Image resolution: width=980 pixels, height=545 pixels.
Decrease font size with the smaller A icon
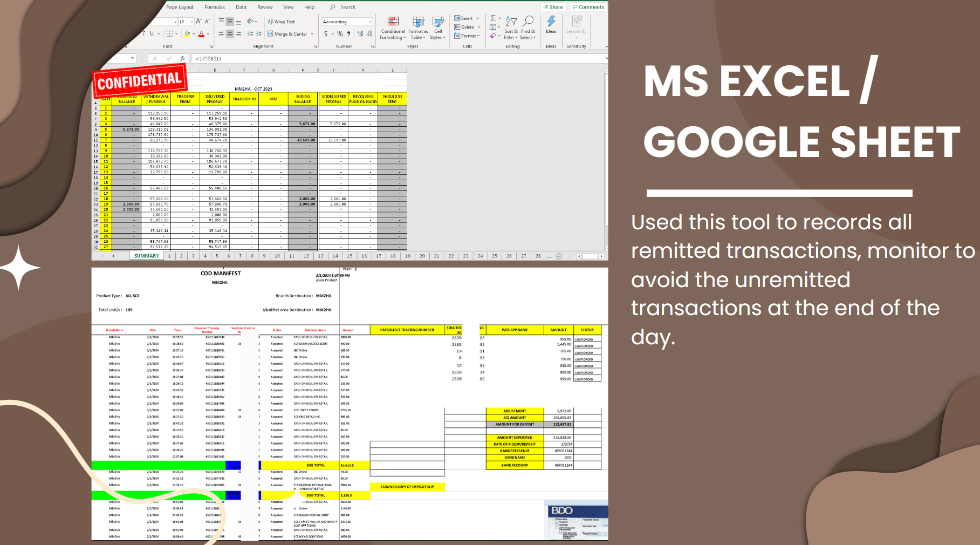coord(207,22)
